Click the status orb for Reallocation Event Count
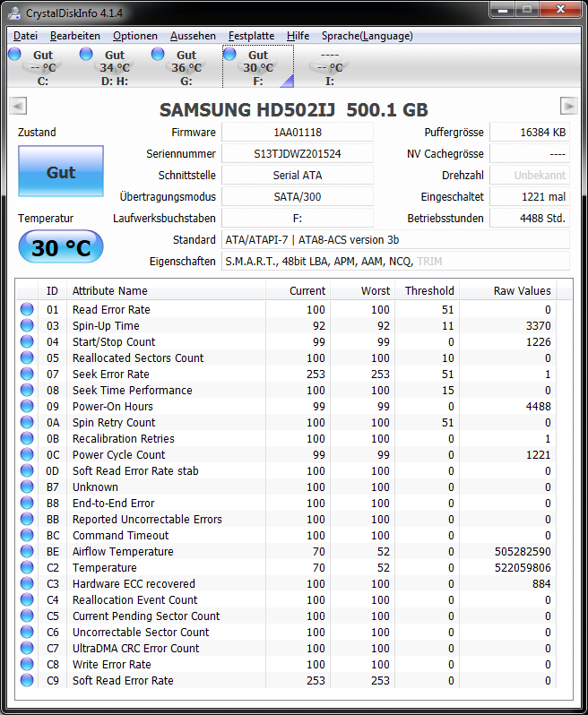This screenshot has width=588, height=715. 27,599
